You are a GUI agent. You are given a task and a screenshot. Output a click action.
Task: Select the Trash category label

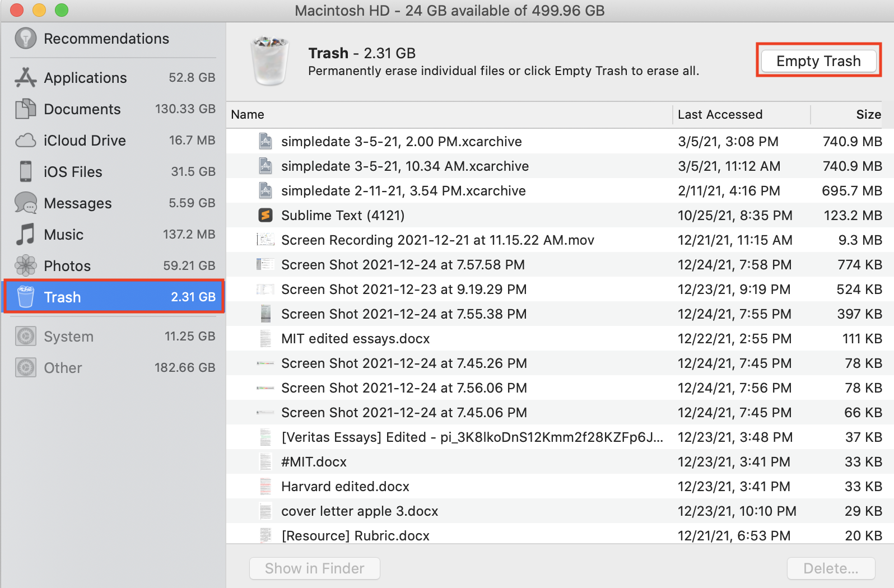coord(62,297)
